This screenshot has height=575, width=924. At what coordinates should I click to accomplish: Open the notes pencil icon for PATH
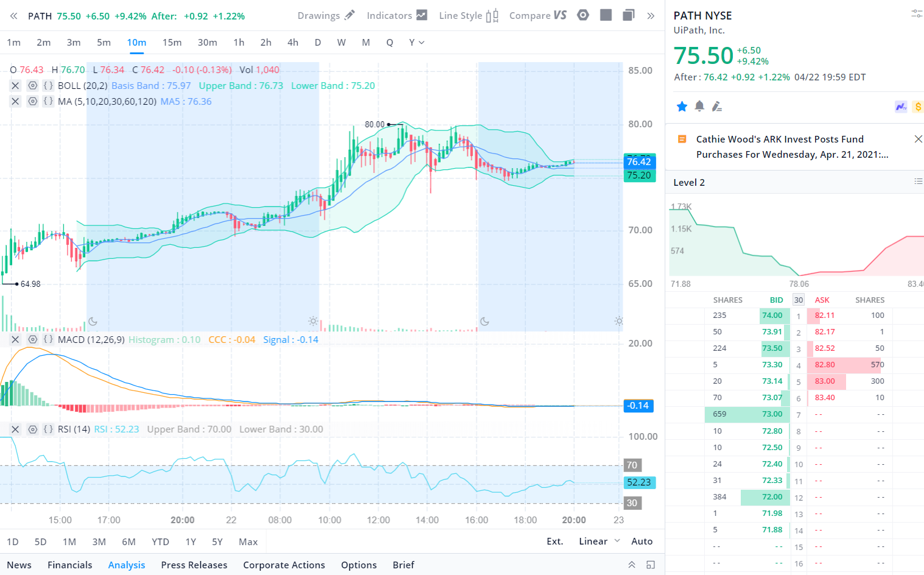point(717,107)
